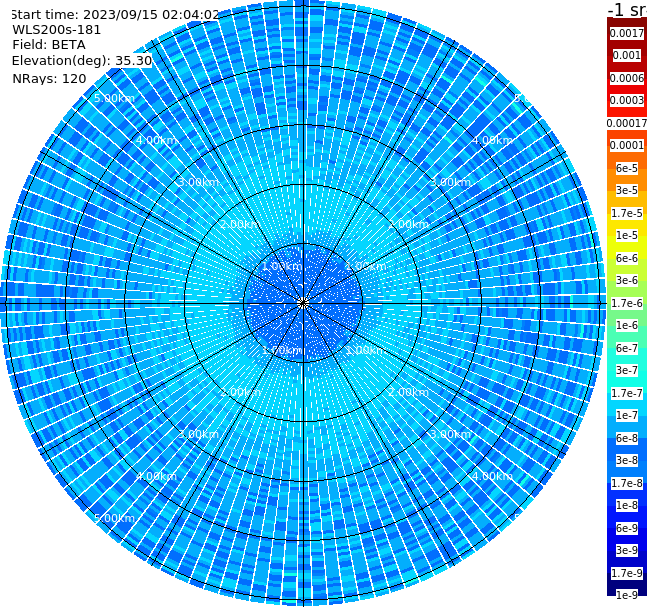Select the 1e-6 colorbar label
647x607 pixels.
click(x=627, y=325)
